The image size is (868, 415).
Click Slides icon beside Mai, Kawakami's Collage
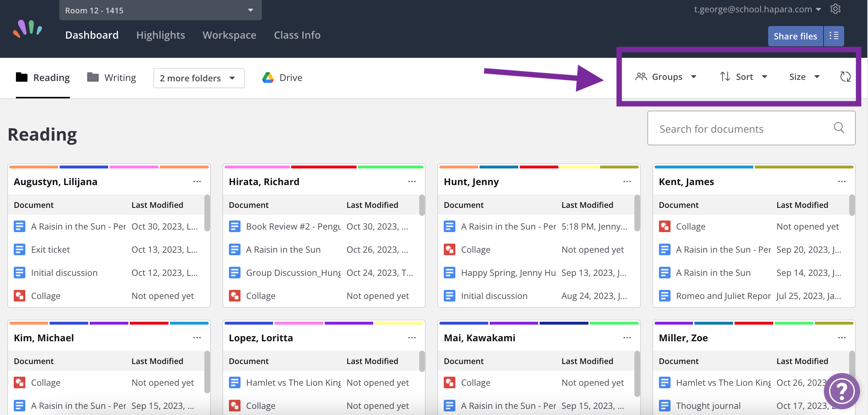tap(450, 382)
